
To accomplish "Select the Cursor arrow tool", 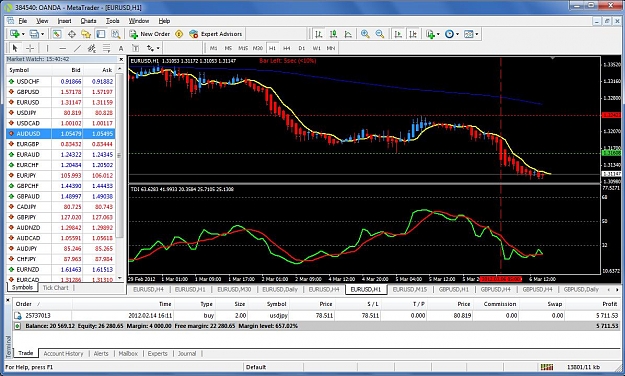I will [15, 48].
